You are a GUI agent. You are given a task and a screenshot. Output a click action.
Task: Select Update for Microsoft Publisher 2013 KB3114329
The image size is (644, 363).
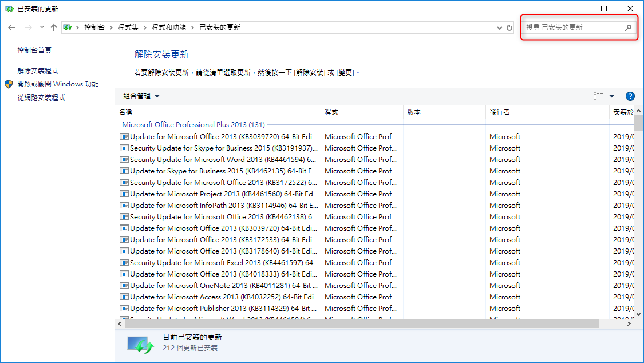coord(223,309)
